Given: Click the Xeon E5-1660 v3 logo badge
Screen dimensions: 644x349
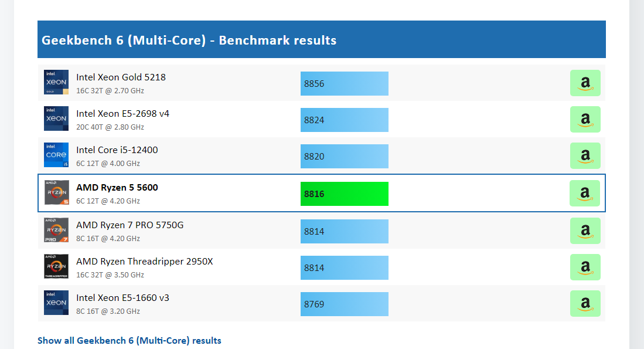Looking at the screenshot, I should (56, 303).
